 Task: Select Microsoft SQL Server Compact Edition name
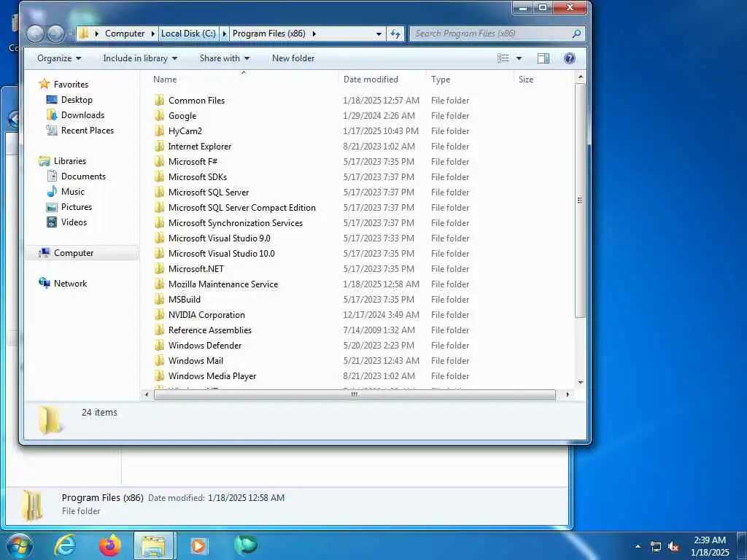click(242, 208)
